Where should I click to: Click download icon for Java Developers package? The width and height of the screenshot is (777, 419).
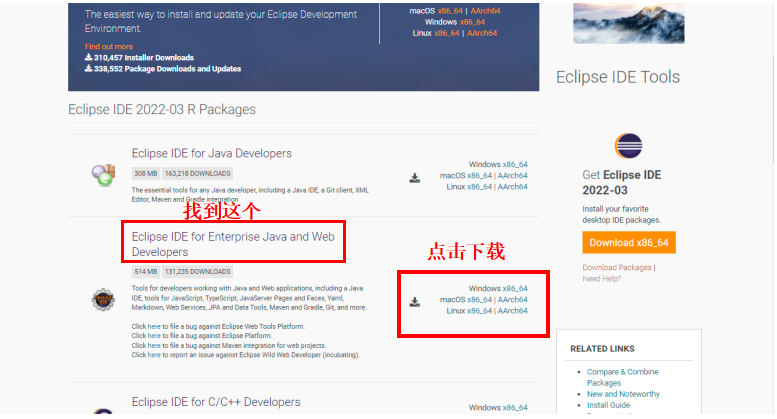pos(415,178)
